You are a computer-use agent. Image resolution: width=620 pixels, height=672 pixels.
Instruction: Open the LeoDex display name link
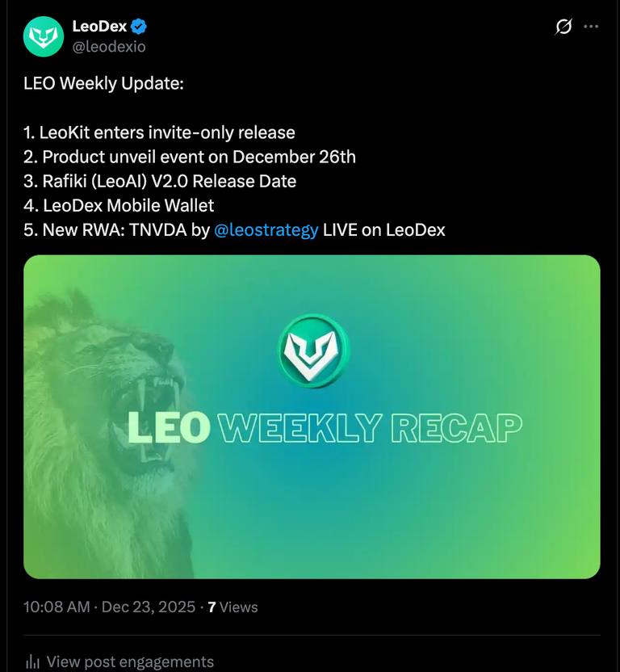tap(99, 26)
